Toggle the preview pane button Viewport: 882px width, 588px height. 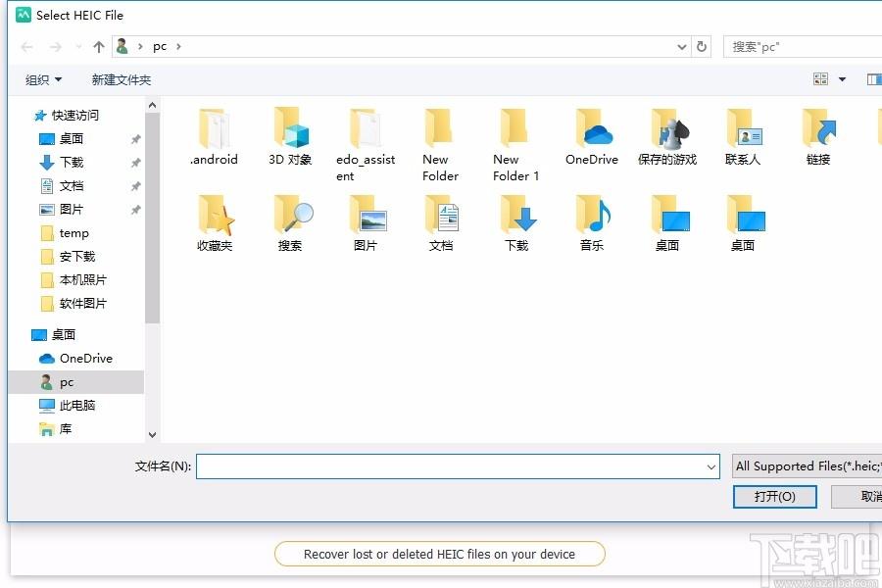tap(873, 79)
